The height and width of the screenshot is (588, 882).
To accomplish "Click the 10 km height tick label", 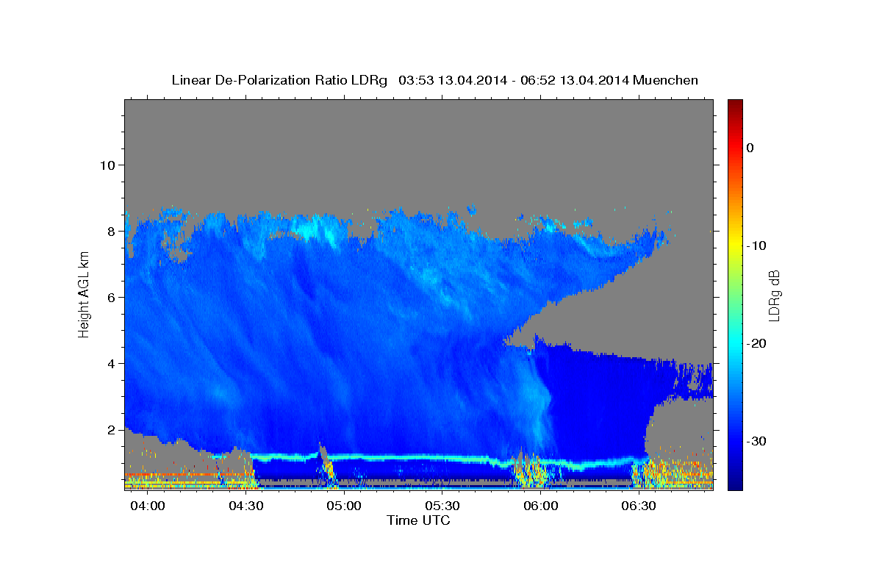I will point(107,165).
